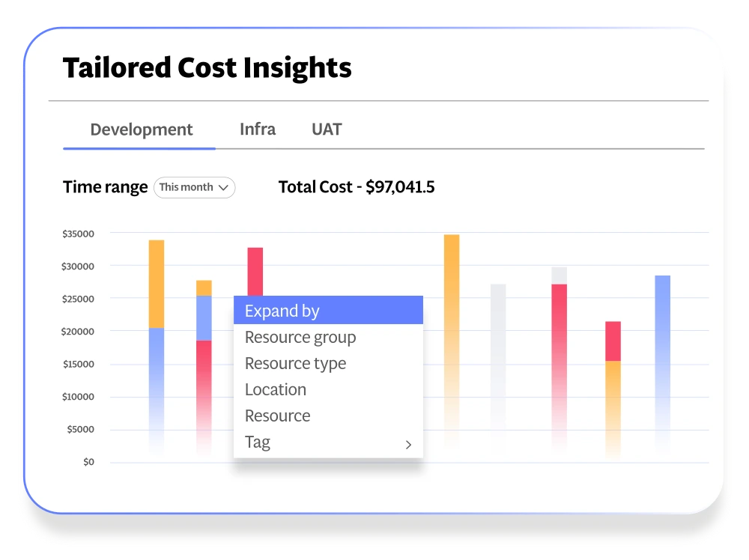
Task: Open the Infra tab
Action: coord(257,129)
